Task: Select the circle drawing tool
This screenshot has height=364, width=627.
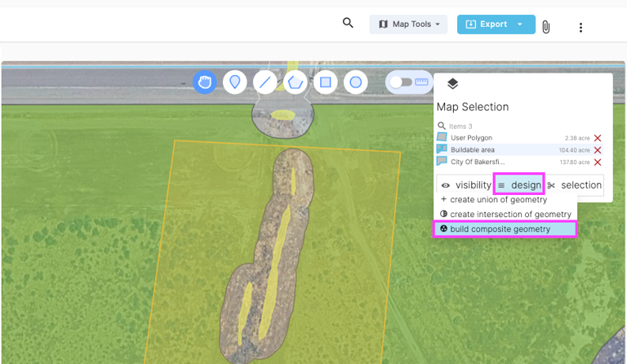Action: click(x=355, y=82)
